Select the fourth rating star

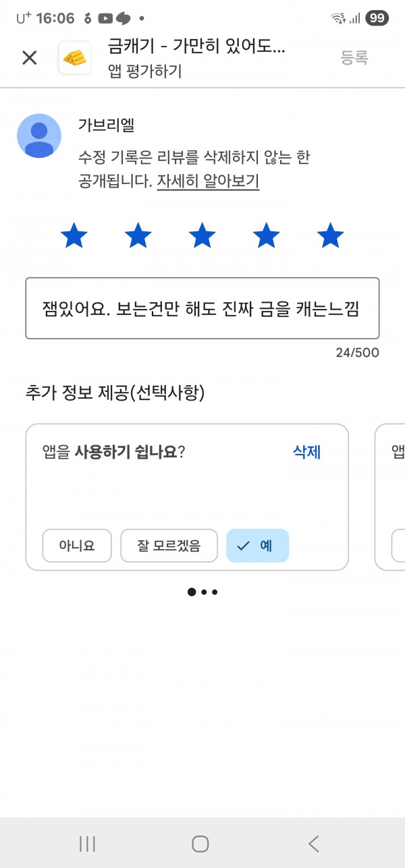pos(267,236)
